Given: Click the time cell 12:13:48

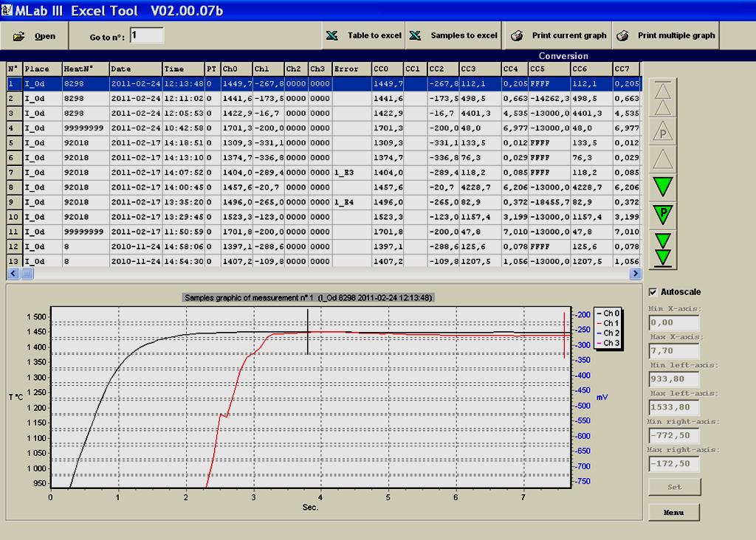Looking at the screenshot, I should 184,84.
